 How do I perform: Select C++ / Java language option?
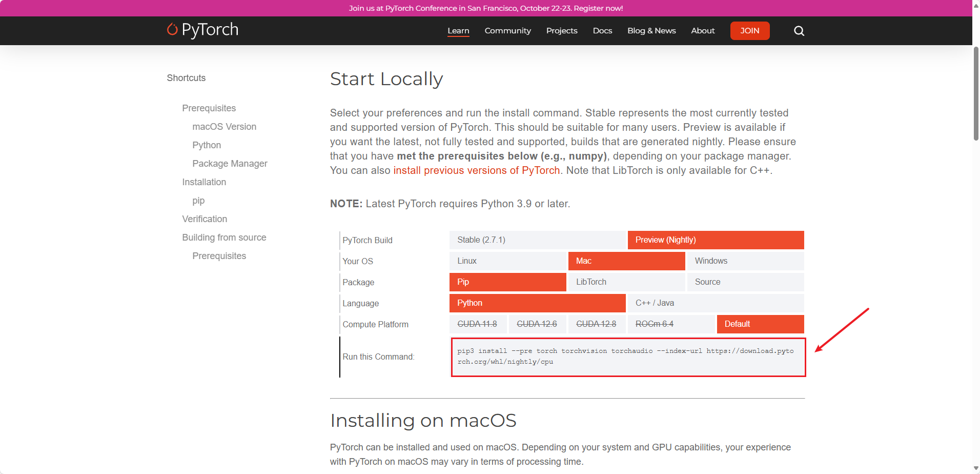coord(716,303)
